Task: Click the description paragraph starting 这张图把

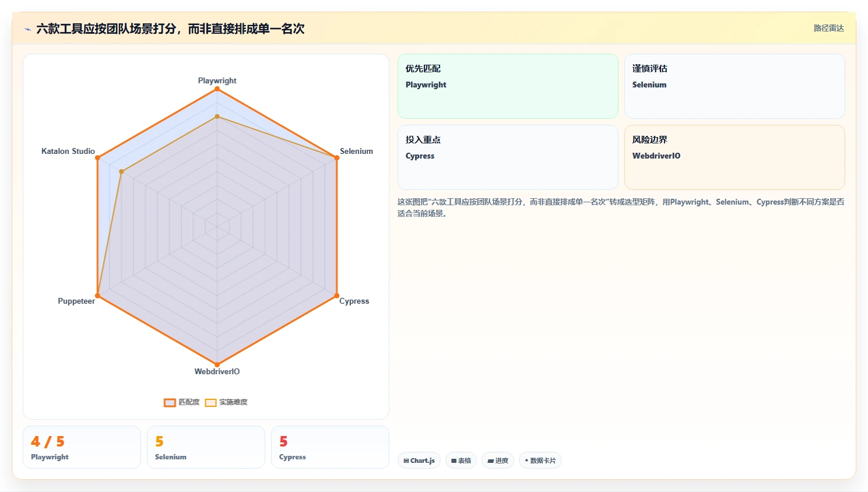Action: click(621, 208)
